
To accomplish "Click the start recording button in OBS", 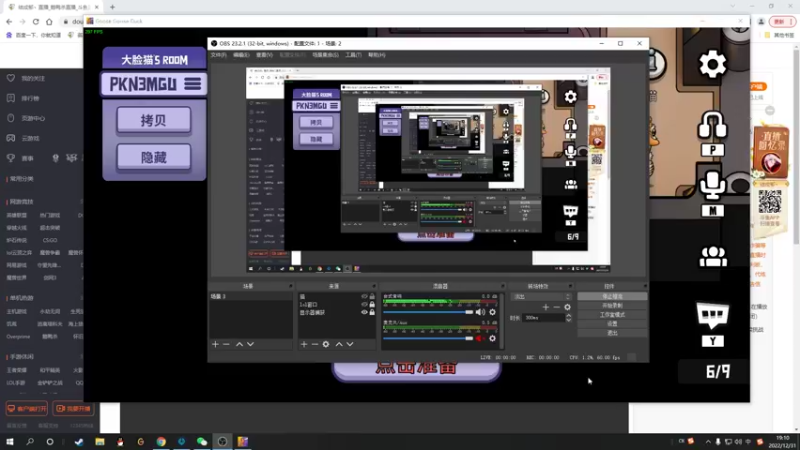I will coord(612,306).
